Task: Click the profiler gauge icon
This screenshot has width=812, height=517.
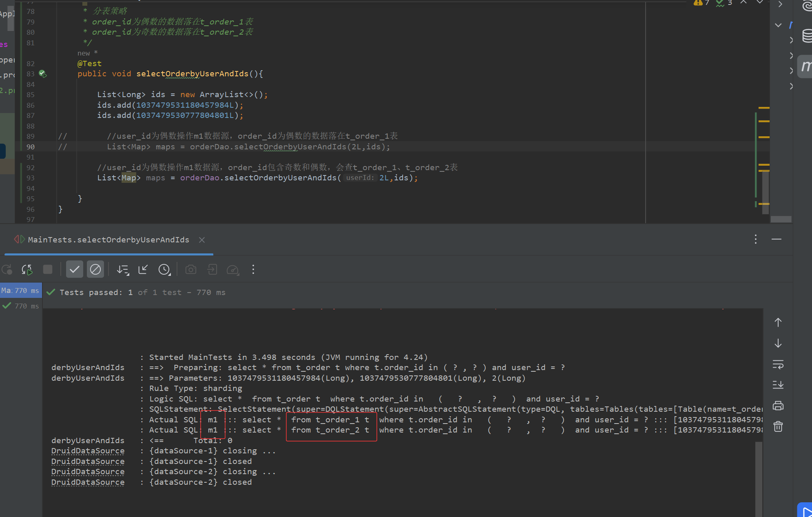Action: (233, 270)
